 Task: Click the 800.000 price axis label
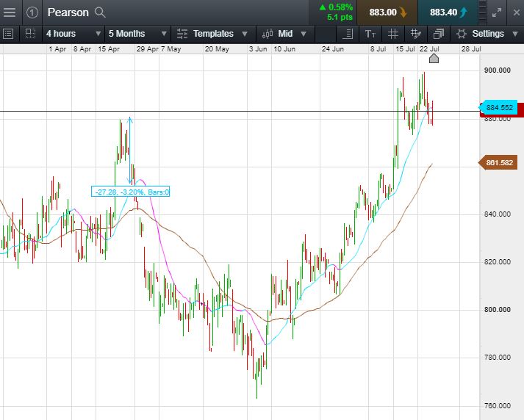click(x=498, y=309)
